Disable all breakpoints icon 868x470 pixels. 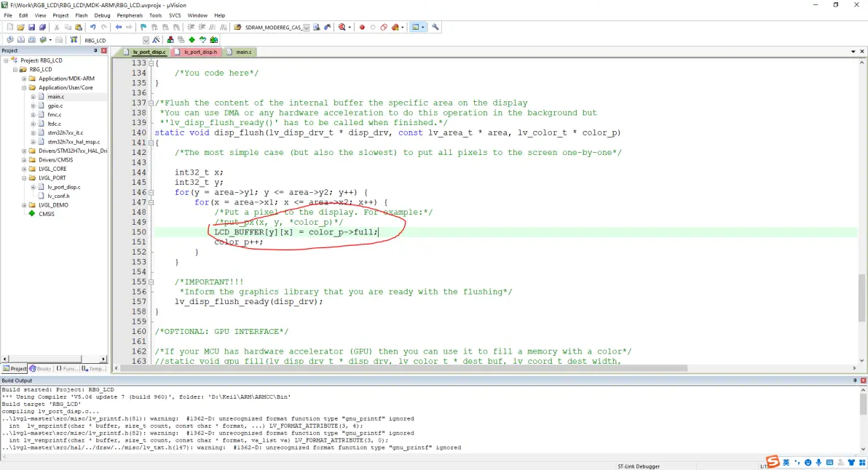pos(384,27)
